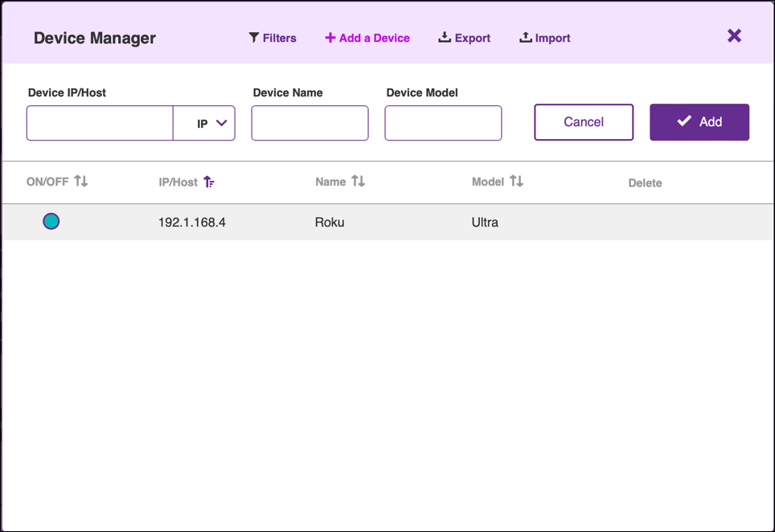Click inside the Device Name field
The width and height of the screenshot is (775, 532).
(x=310, y=122)
